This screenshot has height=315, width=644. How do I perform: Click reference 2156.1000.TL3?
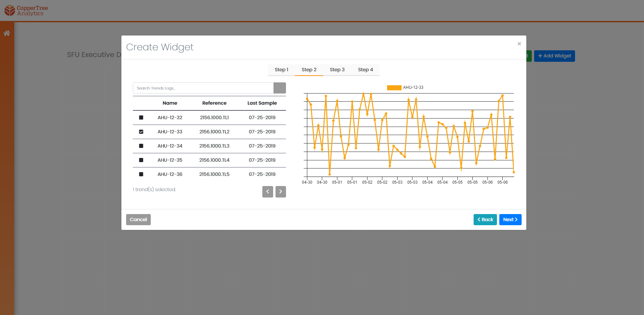(214, 146)
